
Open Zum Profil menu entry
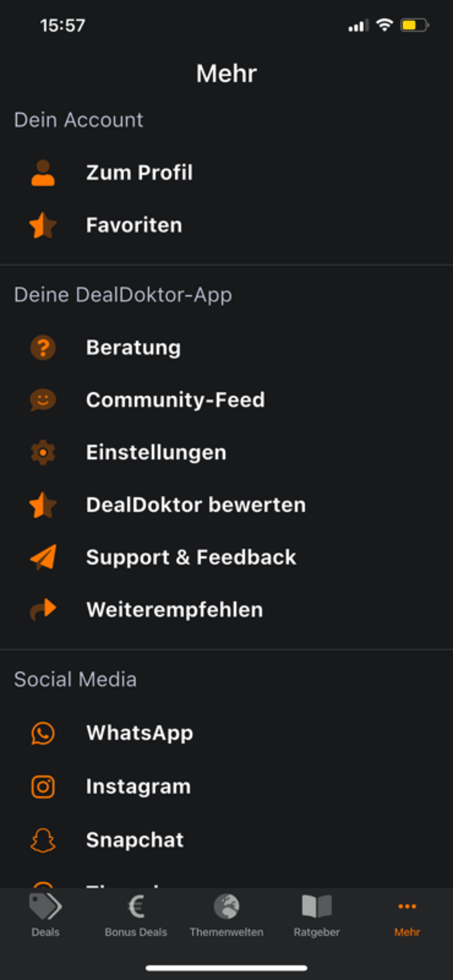click(139, 173)
